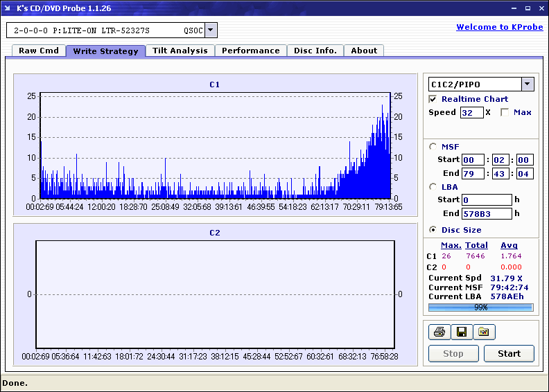Click the 99% scan progress bar
Screen dimensions: 549x392
[480, 308]
